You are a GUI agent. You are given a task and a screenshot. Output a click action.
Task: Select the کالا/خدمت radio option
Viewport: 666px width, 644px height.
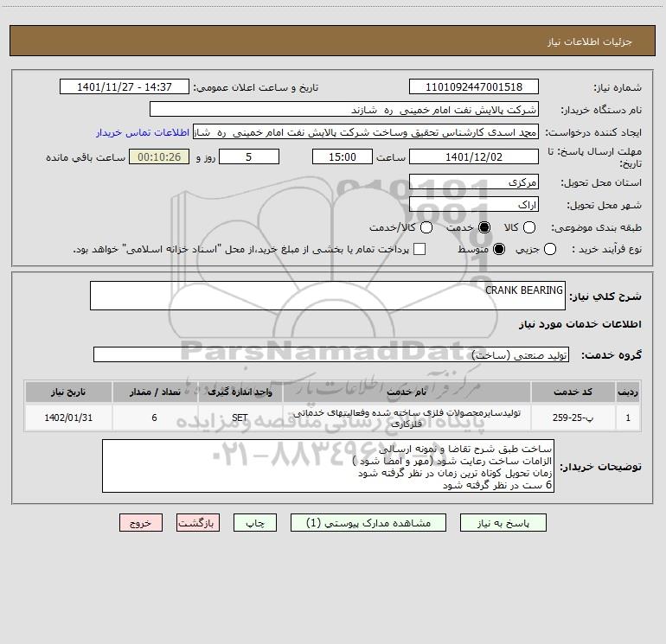click(x=426, y=227)
